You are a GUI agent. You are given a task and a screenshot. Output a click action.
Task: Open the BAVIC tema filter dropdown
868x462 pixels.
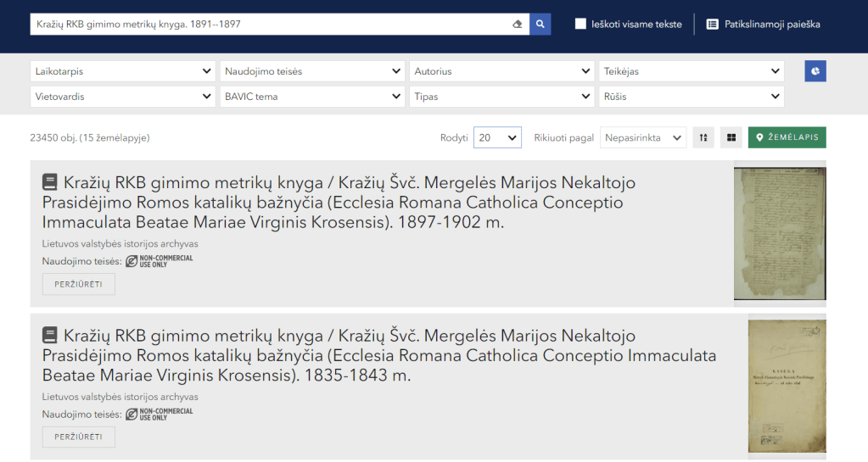(x=312, y=97)
